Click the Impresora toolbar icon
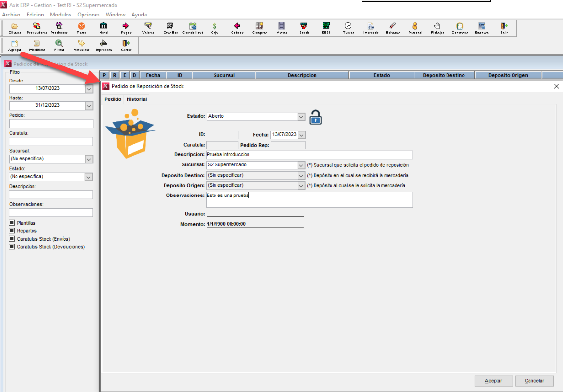The height and width of the screenshot is (392, 563). tap(103, 46)
